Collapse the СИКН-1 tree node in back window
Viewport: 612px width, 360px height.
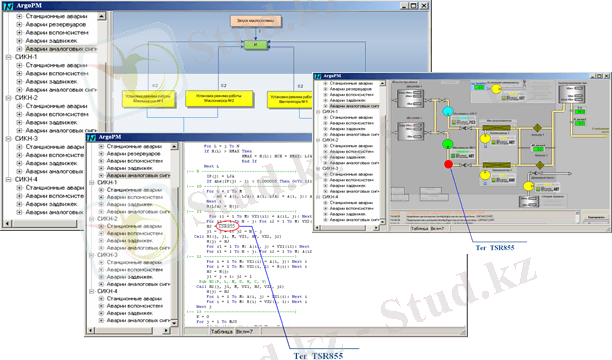pos(9,57)
